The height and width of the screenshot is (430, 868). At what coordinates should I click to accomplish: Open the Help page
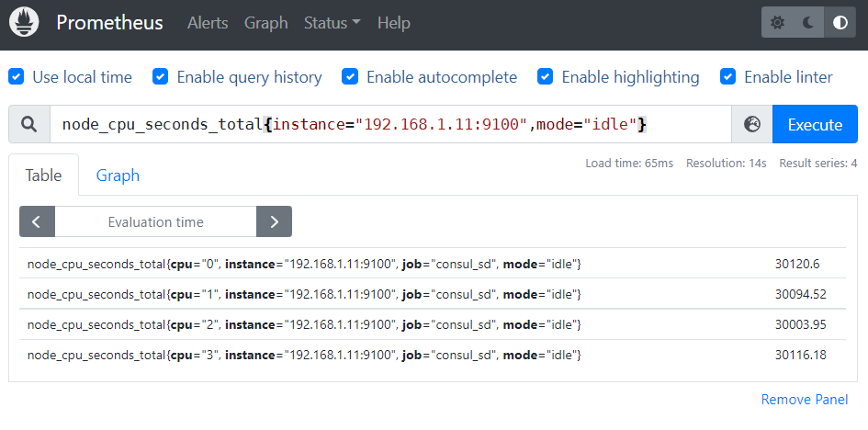tap(394, 23)
